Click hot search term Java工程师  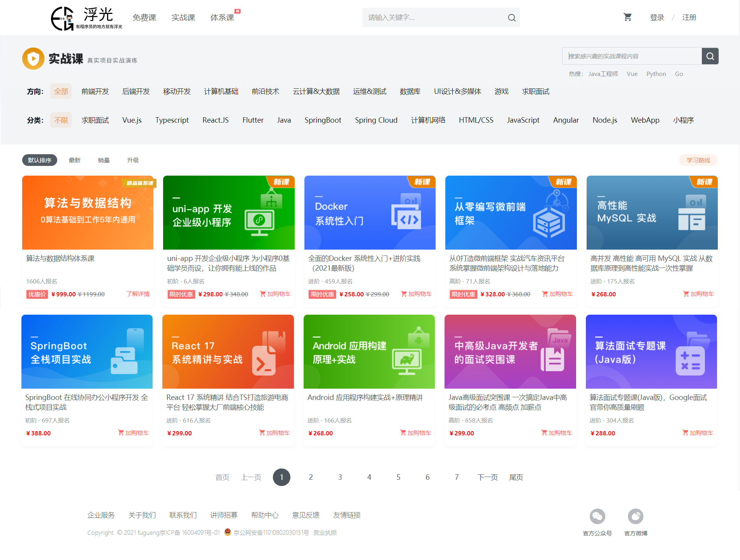(603, 74)
